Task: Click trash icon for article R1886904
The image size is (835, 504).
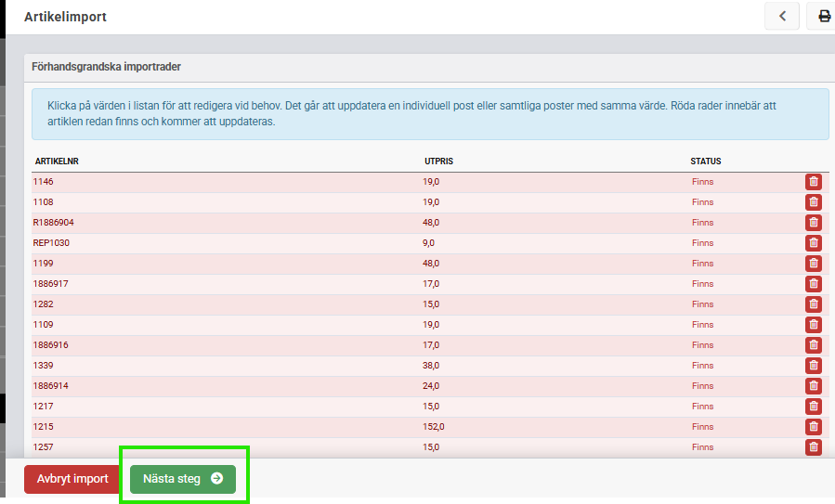Action: tap(814, 223)
